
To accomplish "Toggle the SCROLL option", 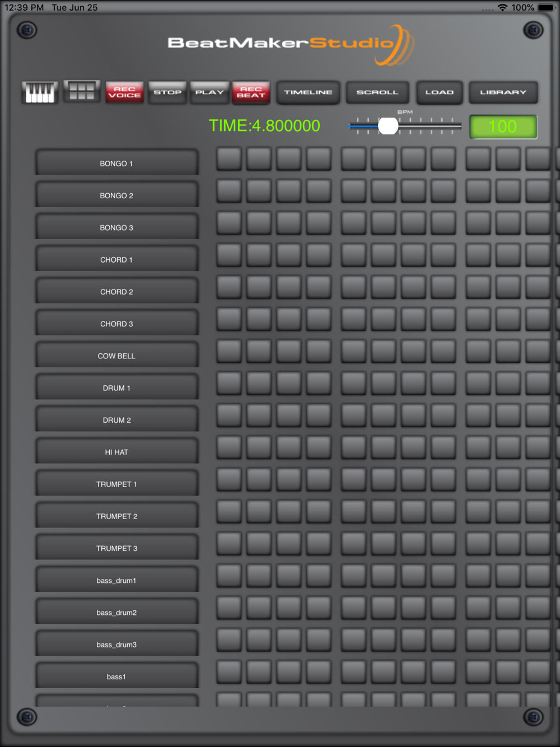I will [x=377, y=92].
